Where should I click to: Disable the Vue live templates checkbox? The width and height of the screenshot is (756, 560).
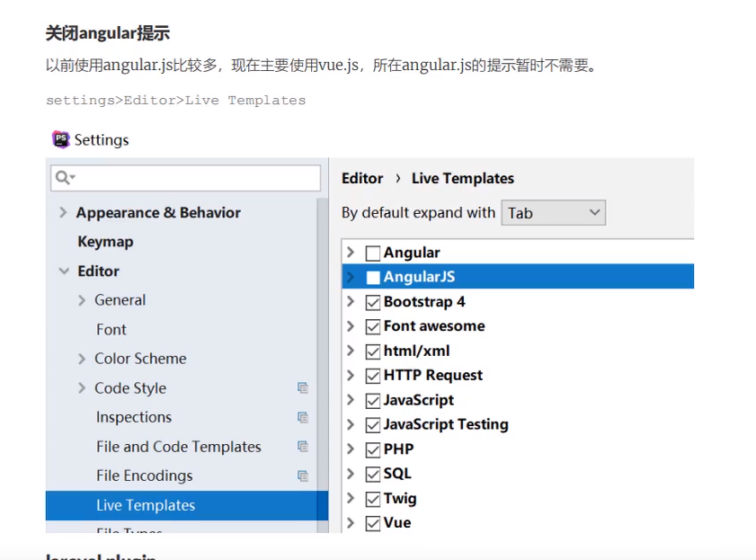373,523
